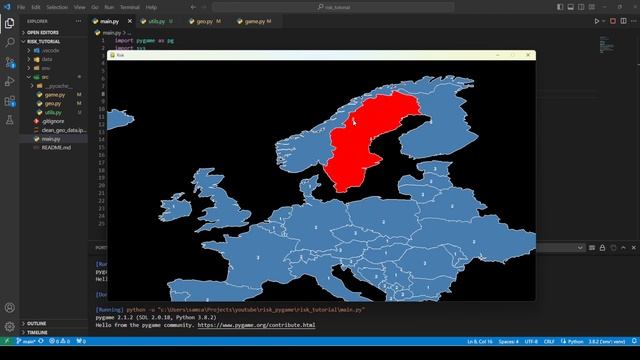Click the Customize Layout icon

[x=591, y=7]
